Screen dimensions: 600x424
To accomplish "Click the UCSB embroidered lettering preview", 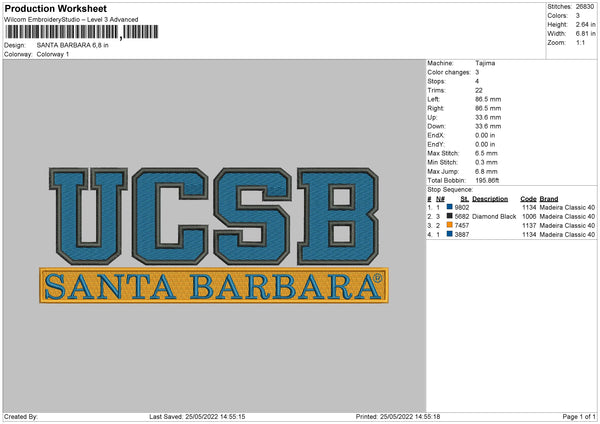I will click(x=214, y=216).
